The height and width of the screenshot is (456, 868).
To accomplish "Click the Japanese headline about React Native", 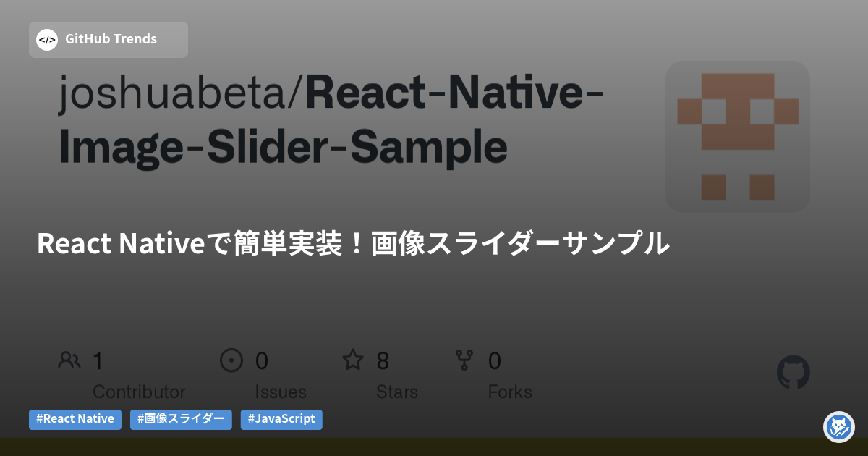I will 353,244.
